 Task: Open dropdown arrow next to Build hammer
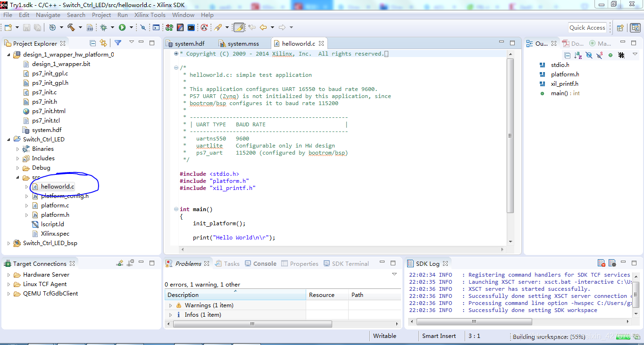point(80,28)
